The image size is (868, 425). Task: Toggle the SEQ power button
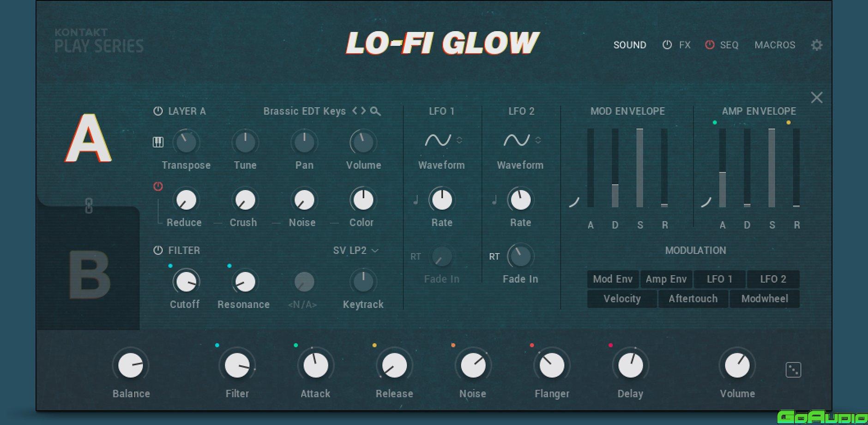click(x=710, y=45)
